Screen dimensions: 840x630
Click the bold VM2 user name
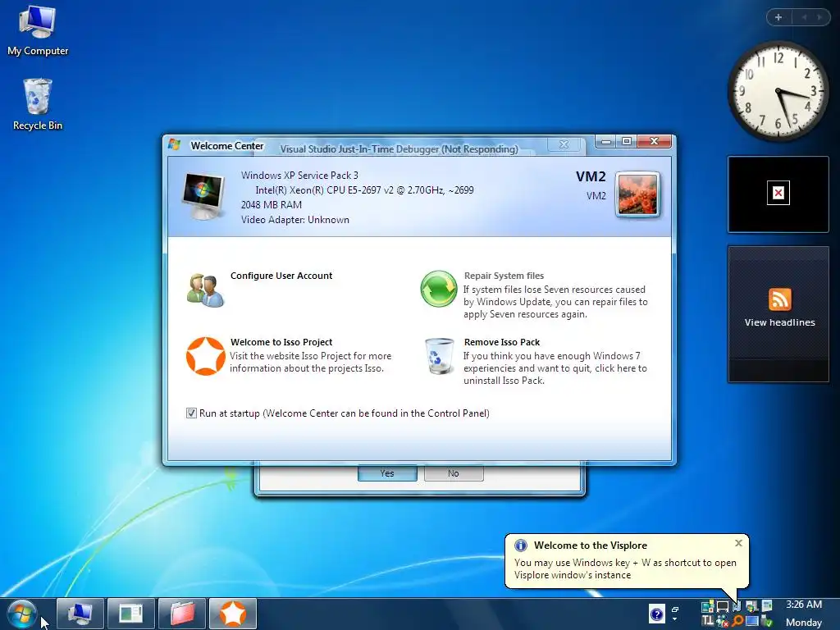click(591, 177)
